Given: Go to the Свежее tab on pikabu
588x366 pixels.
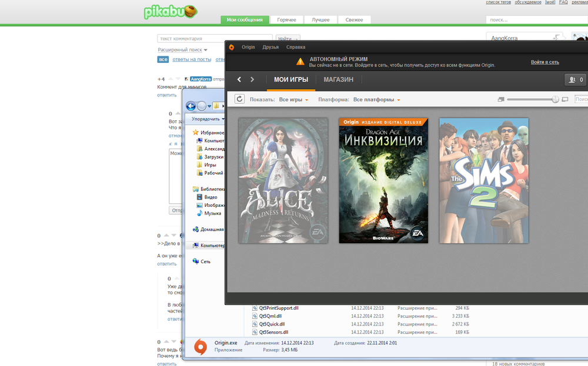Looking at the screenshot, I should 355,20.
